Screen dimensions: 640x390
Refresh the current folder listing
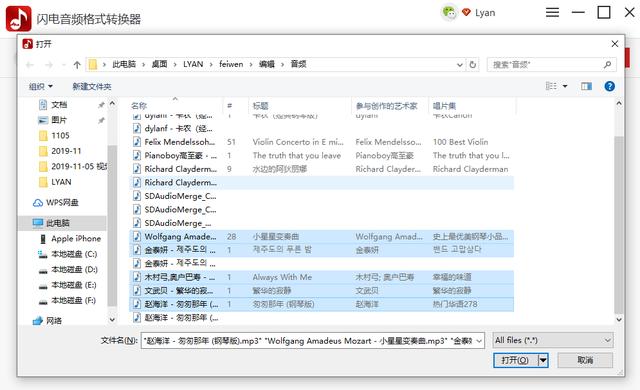click(473, 64)
